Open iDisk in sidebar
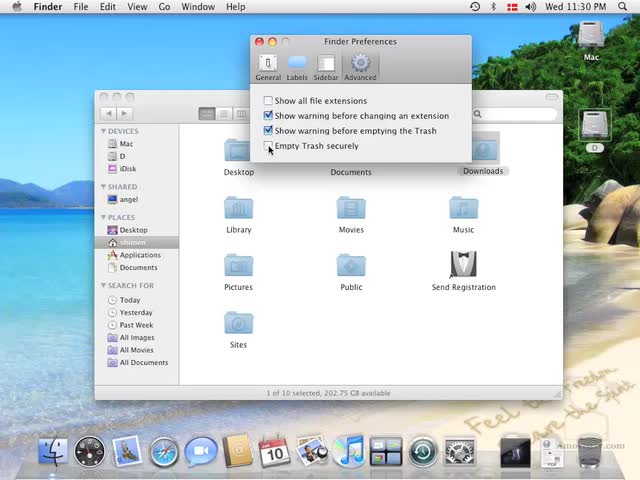Viewport: 640px width, 480px height. click(x=137, y=169)
